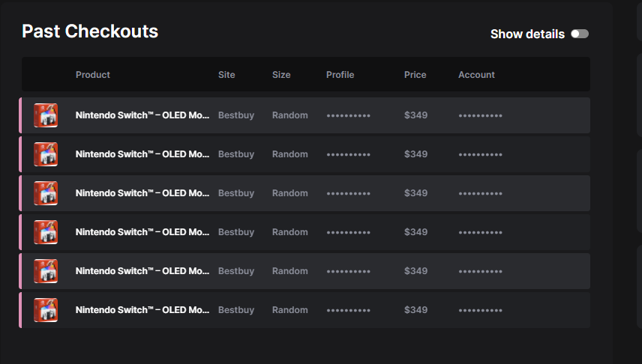Select the Show details label text

[527, 34]
